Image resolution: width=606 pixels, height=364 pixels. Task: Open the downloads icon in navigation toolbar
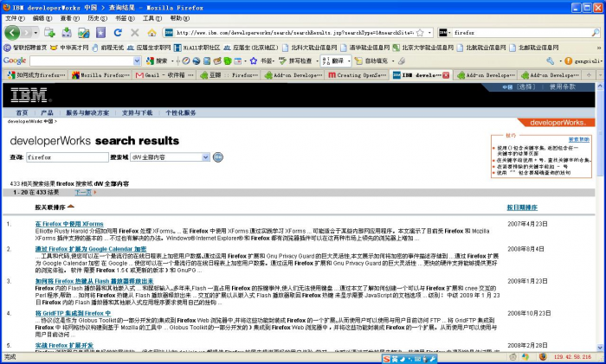(x=67, y=33)
